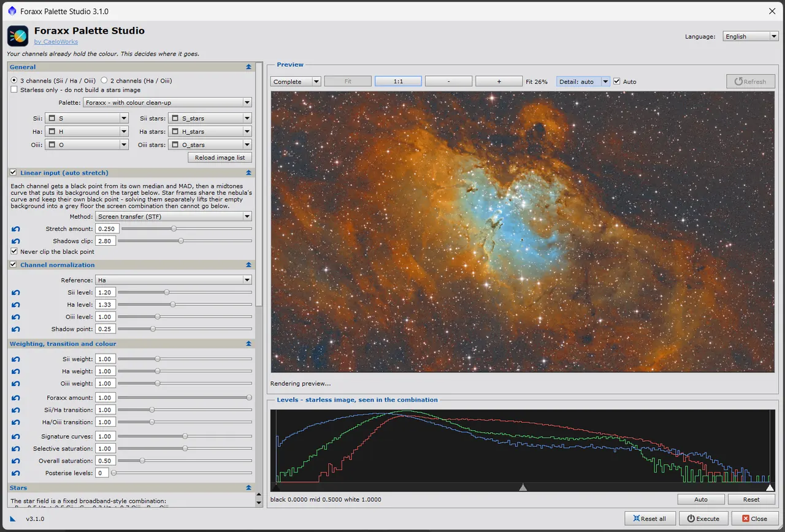Open the by CaeloWorks link
Screen dimensions: 785x532
point(56,42)
